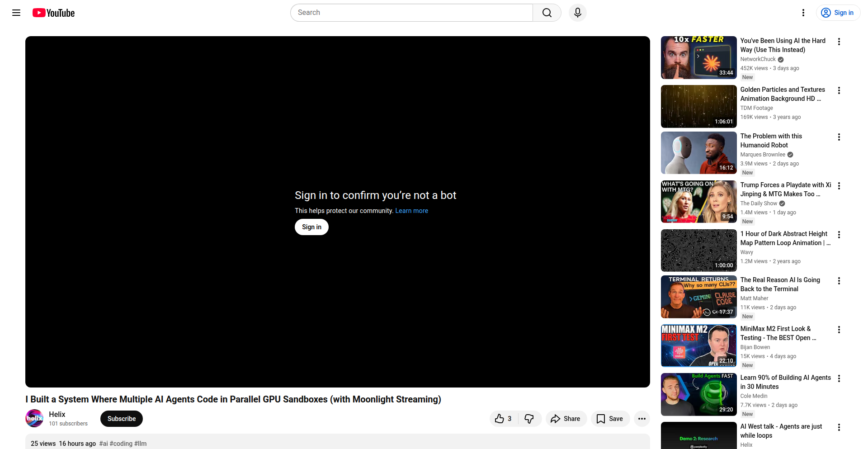Click the #llm hashtag
This screenshot has width=868, height=449.
pos(141,444)
